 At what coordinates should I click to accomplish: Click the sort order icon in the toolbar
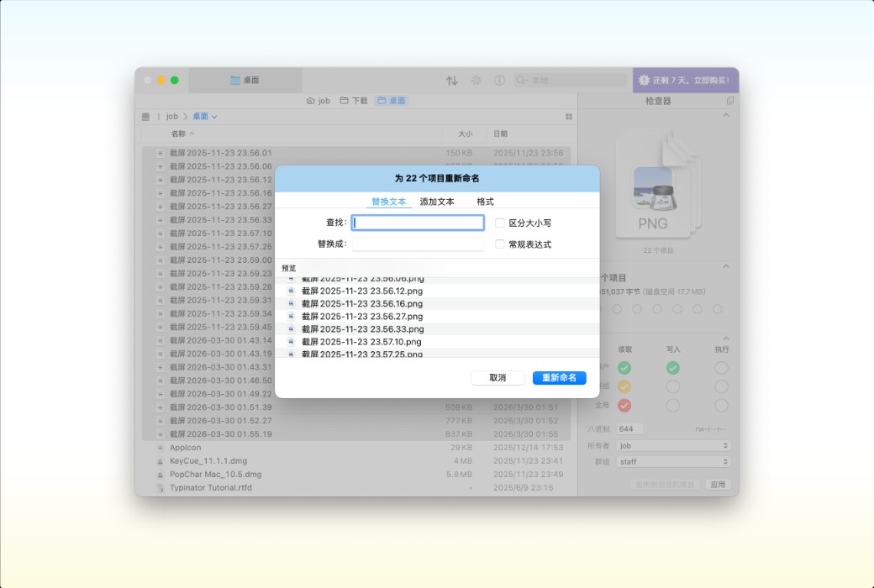pyautogui.click(x=452, y=80)
